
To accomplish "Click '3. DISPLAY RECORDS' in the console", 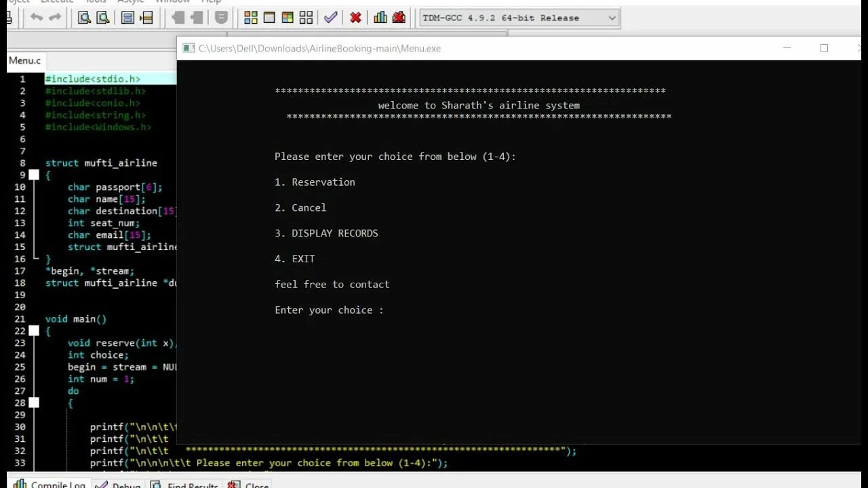I will coord(326,233).
